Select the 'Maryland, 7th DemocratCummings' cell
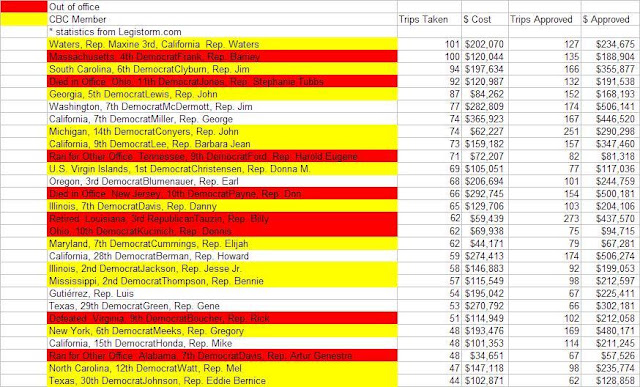640x387 pixels. click(x=222, y=244)
